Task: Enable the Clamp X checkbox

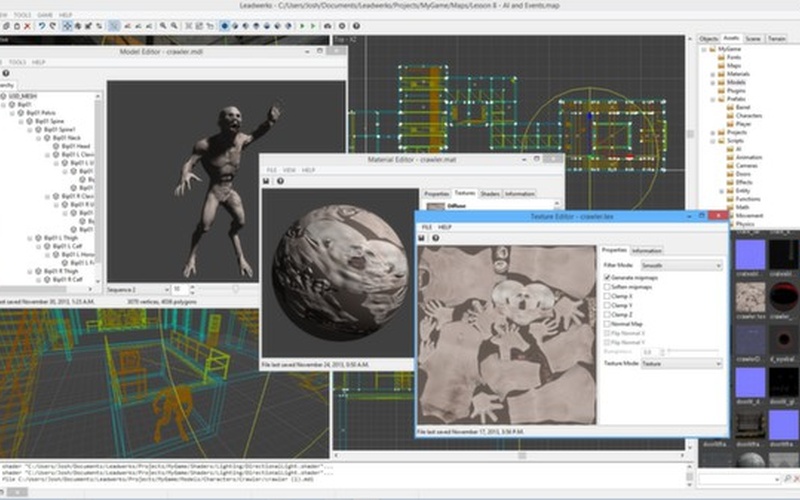Action: 606,296
